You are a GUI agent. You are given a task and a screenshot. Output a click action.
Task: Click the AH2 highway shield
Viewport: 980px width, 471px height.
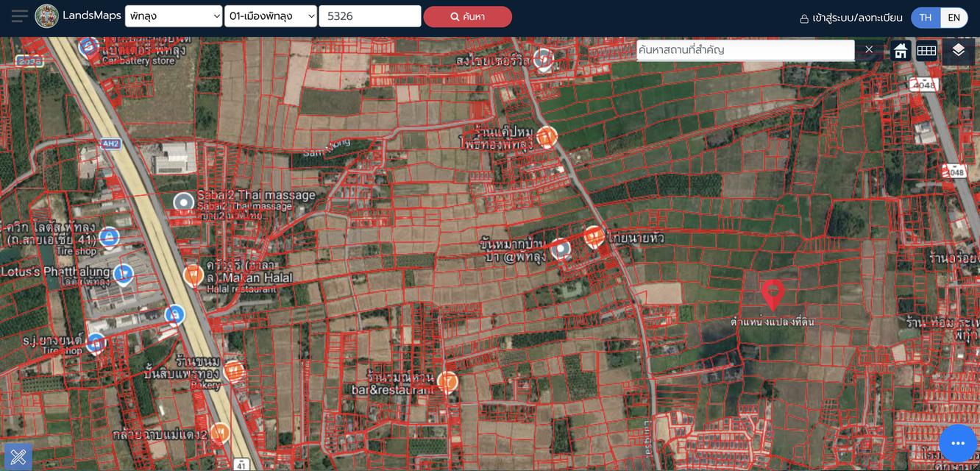point(111,144)
